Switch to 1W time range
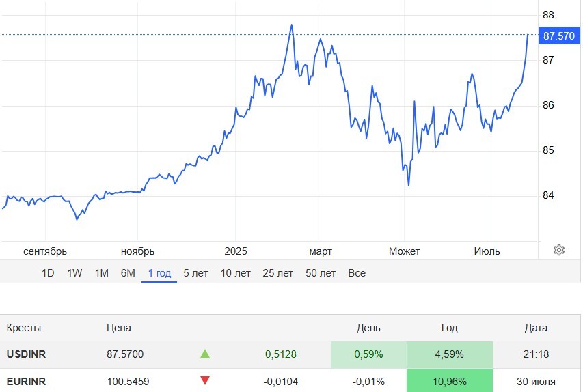The height and width of the screenshot is (392, 583). [74, 273]
